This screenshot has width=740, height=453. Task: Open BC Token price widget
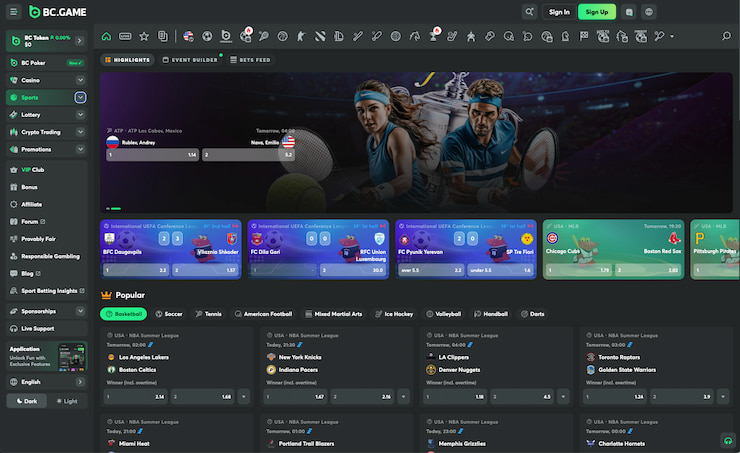tap(47, 41)
